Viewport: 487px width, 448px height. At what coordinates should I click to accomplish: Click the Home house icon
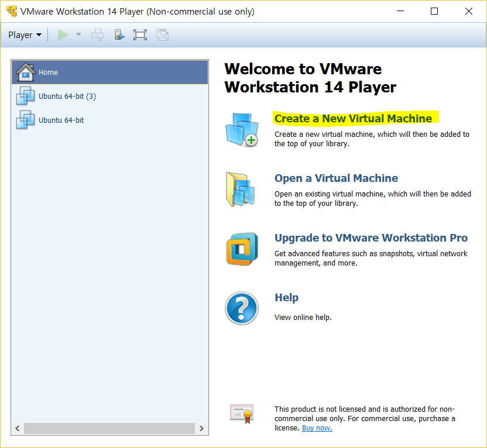click(x=26, y=72)
